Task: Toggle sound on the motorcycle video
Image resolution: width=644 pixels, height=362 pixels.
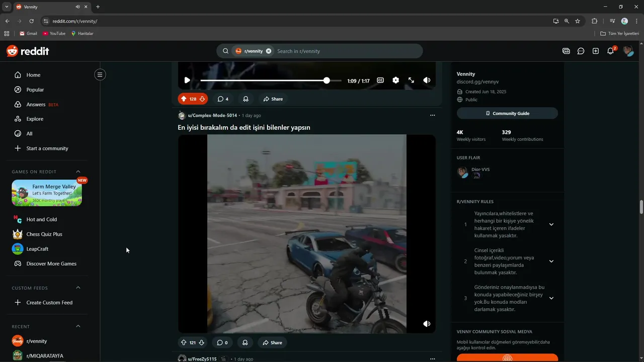Action: pos(427,324)
